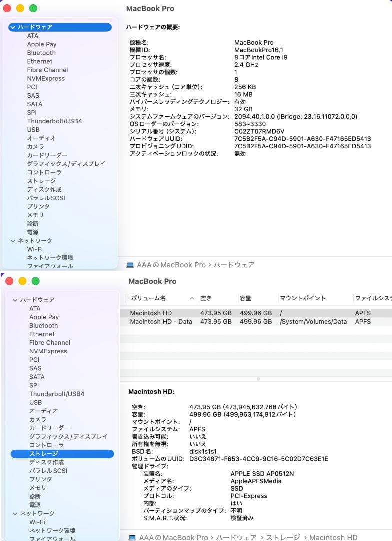Click Macintosh HD in storage window path bar
The image size is (392, 541).
[333, 538]
